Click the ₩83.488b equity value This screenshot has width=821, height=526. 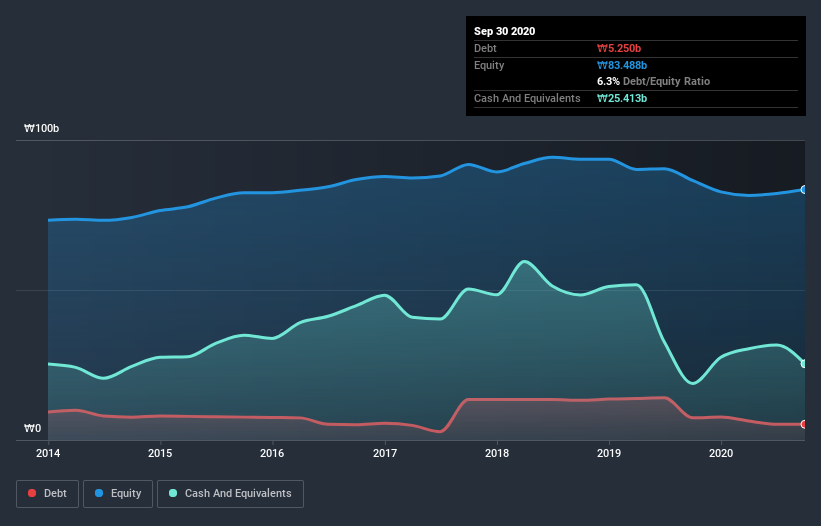(x=622, y=65)
